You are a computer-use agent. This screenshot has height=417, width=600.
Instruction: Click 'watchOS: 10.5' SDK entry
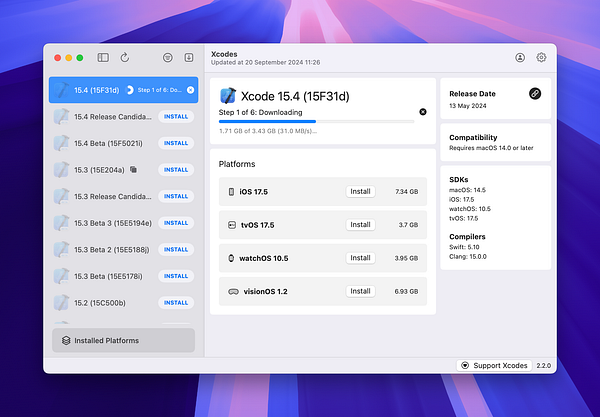(x=470, y=208)
